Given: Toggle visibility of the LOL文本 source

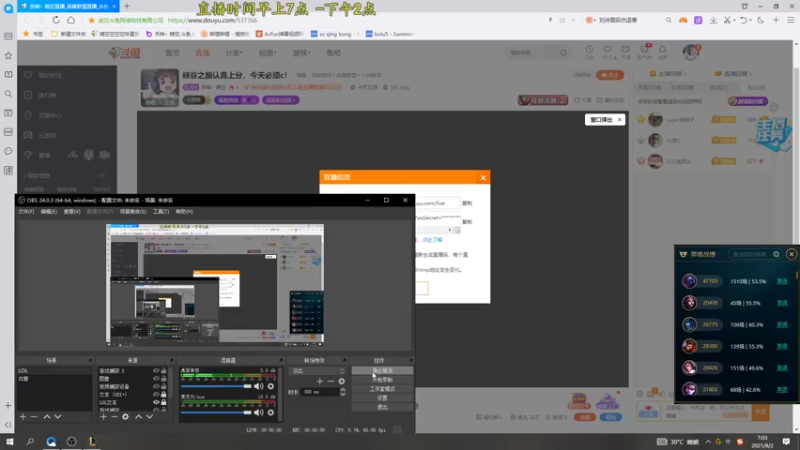Looking at the screenshot, I should click(x=156, y=402).
